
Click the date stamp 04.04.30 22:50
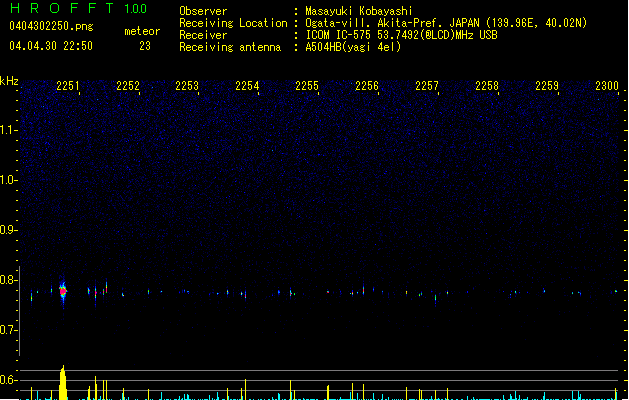click(51, 46)
